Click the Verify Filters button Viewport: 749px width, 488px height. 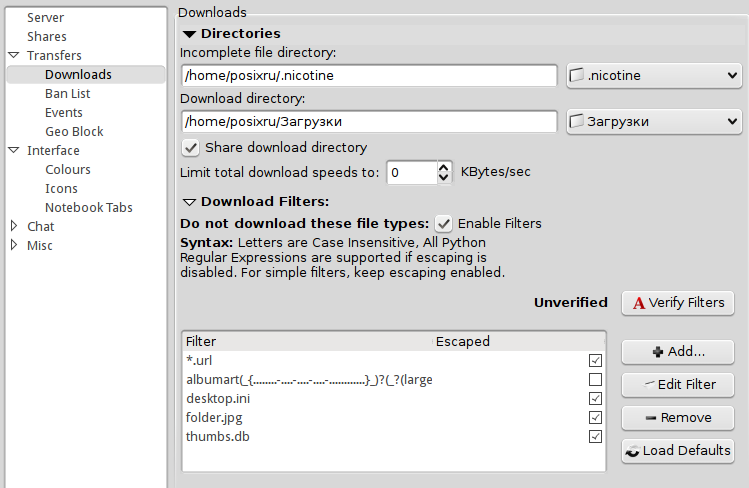click(678, 303)
